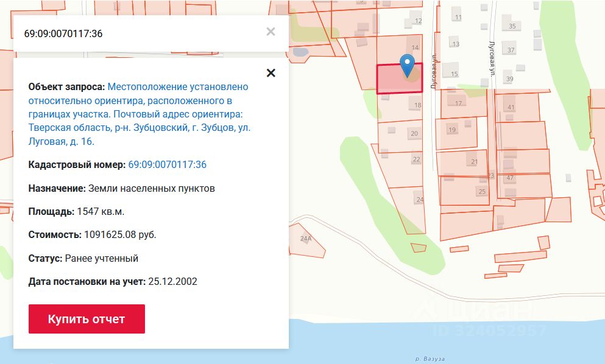This screenshot has width=605, height=364.
Task: Click house number 41 on the map
Action: coord(511,107)
